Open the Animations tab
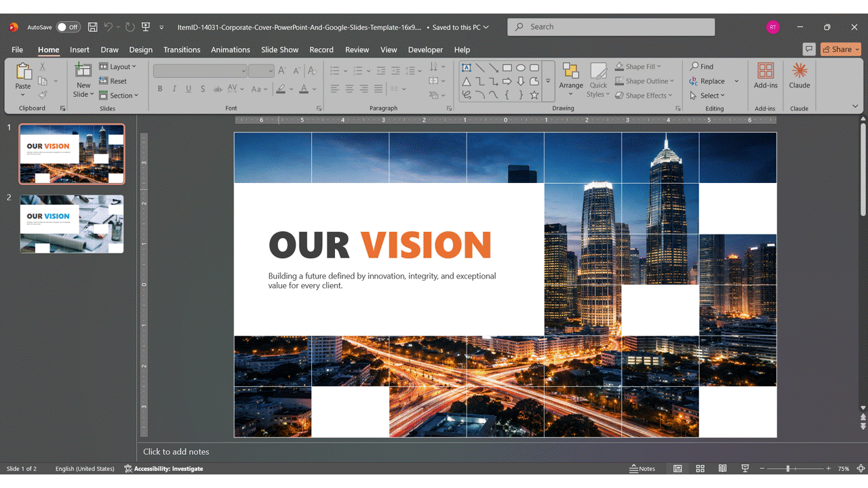The width and height of the screenshot is (868, 488). pyautogui.click(x=231, y=49)
